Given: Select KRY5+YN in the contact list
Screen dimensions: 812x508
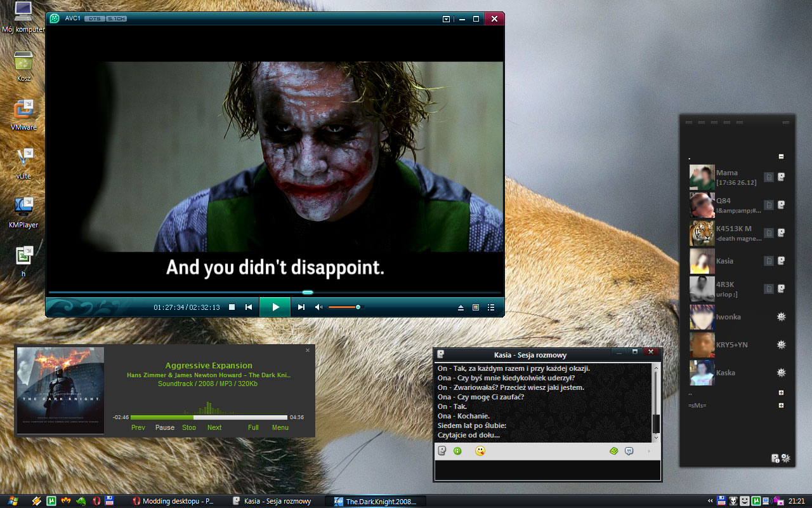Looking at the screenshot, I should (738, 345).
